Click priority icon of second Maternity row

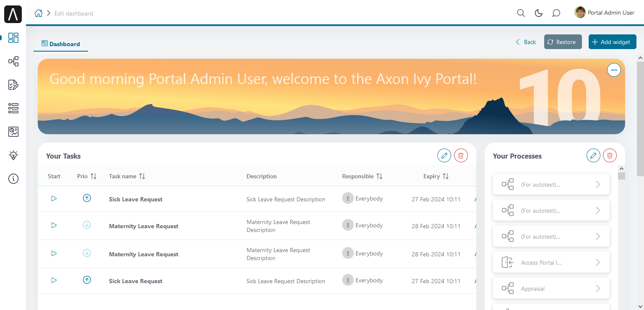pos(87,253)
